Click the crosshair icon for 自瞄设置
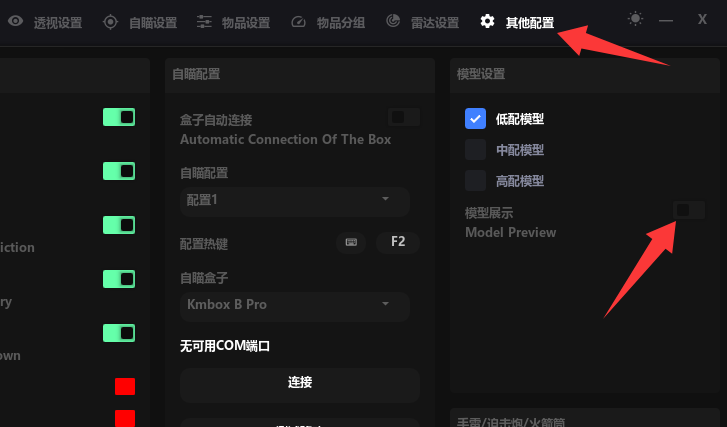Image resolution: width=727 pixels, height=427 pixels. tap(110, 22)
